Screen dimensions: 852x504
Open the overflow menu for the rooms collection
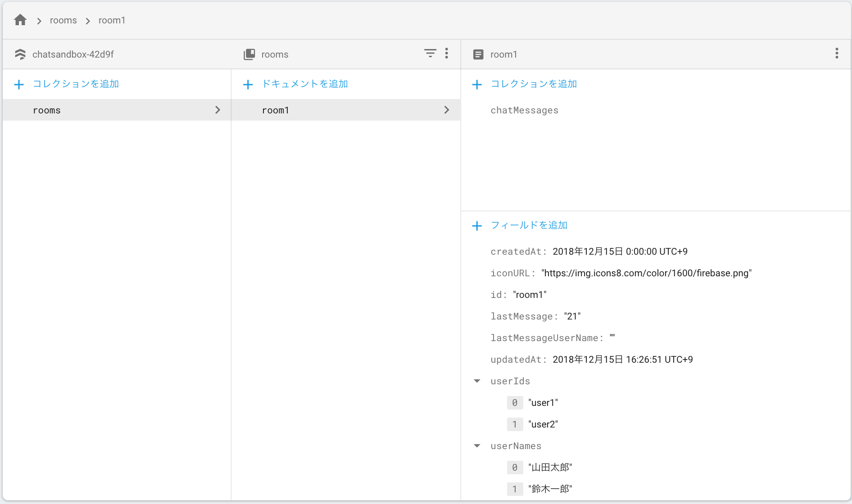[446, 54]
